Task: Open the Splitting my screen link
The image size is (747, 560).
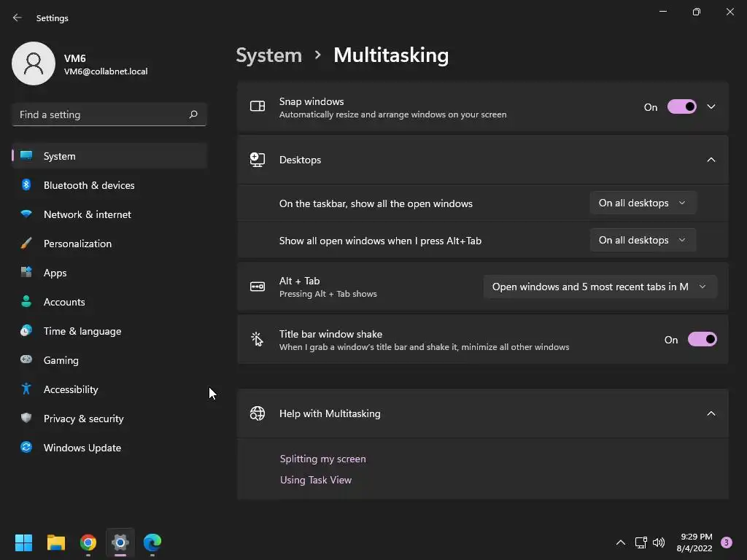Action: [322, 459]
